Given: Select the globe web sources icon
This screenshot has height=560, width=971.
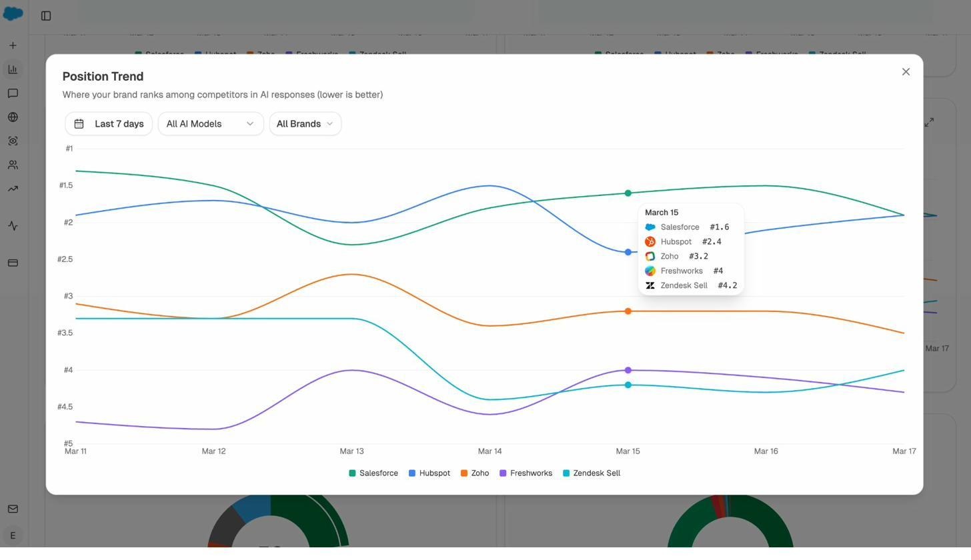Looking at the screenshot, I should tap(13, 117).
